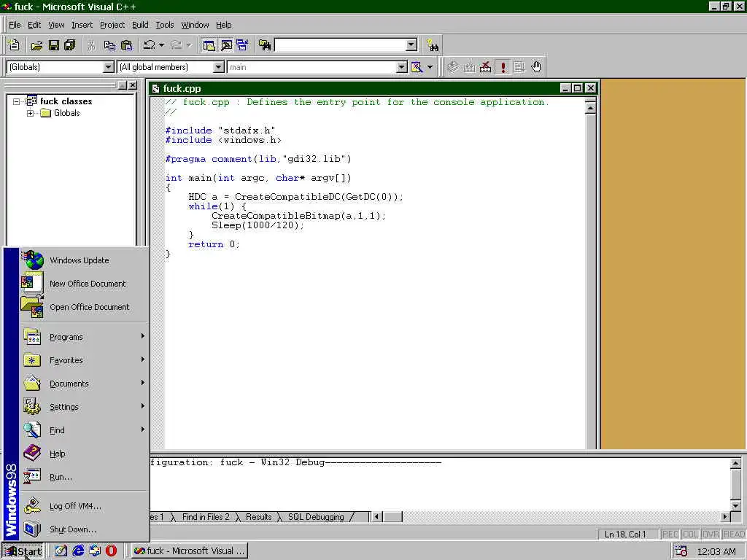
Task: Open the Tools menu
Action: (165, 25)
